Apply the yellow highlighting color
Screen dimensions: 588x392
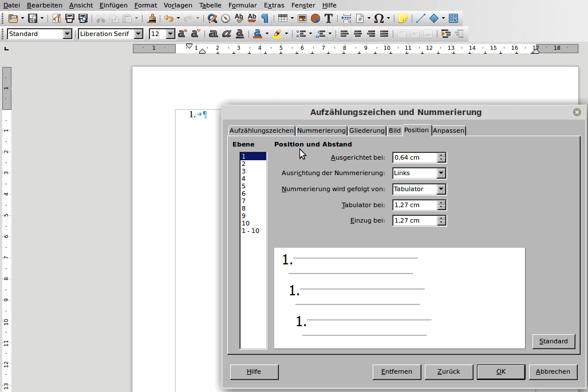point(277,34)
